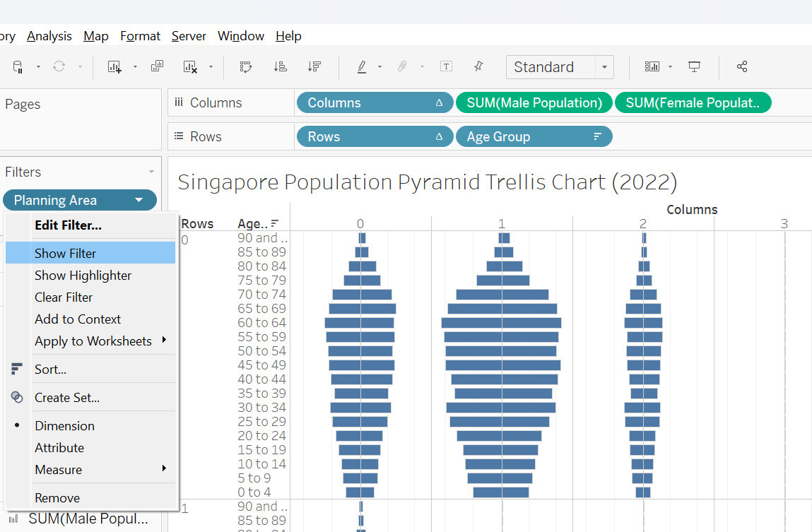Image resolution: width=812 pixels, height=532 pixels.
Task: Sort ascending using toolbar icon
Action: pyautogui.click(x=280, y=67)
